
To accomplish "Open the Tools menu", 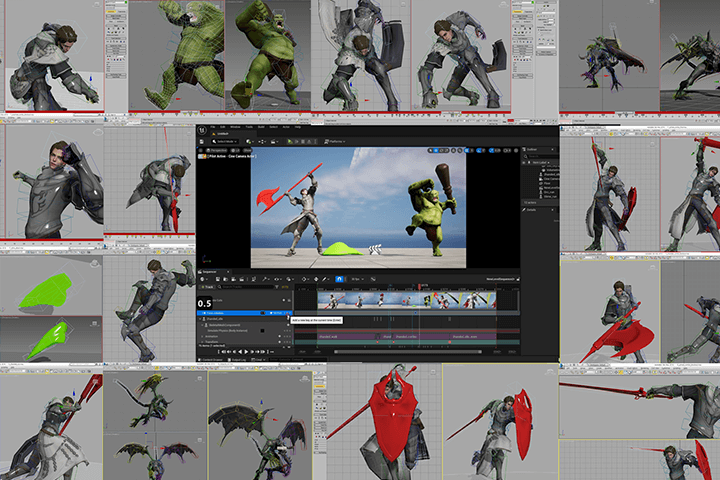I will 249,127.
